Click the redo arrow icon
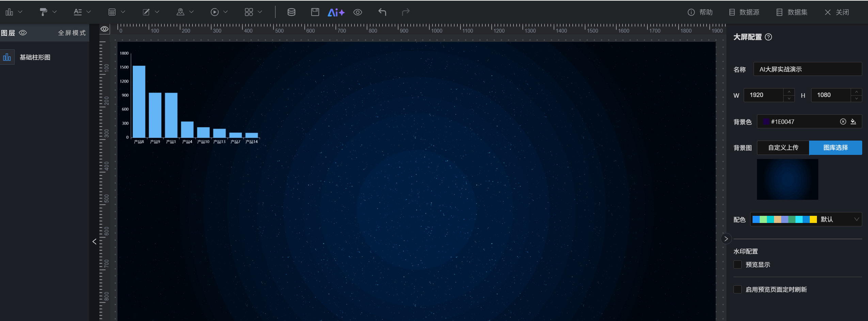The image size is (868, 321). coord(405,12)
